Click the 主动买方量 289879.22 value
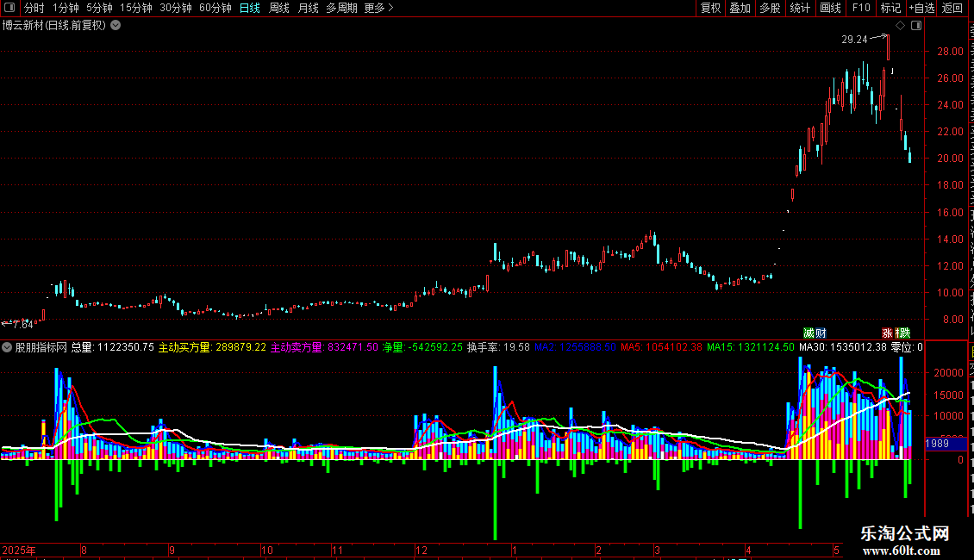The height and width of the screenshot is (560, 974). tap(212, 348)
